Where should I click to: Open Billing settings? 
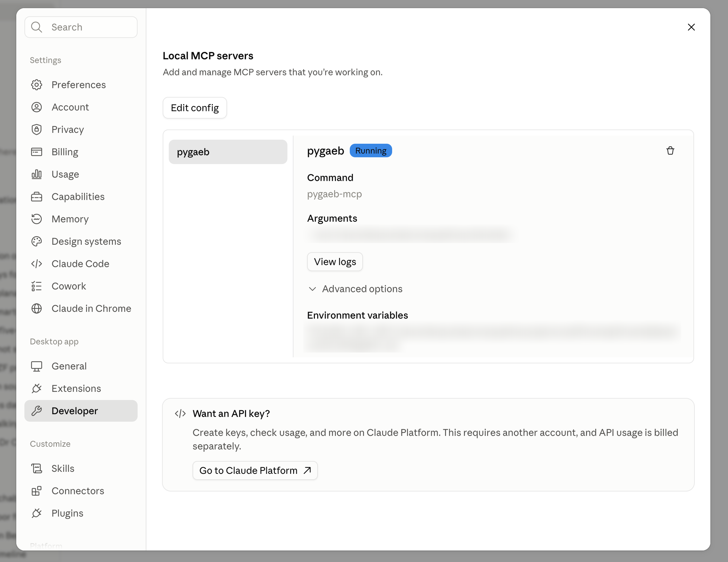(x=81, y=152)
